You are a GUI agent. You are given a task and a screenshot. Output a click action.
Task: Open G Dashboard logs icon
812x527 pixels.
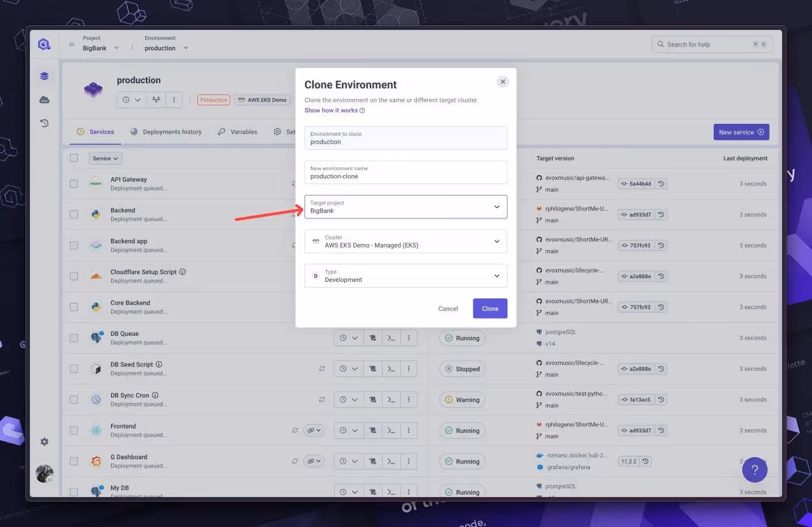[x=373, y=461]
